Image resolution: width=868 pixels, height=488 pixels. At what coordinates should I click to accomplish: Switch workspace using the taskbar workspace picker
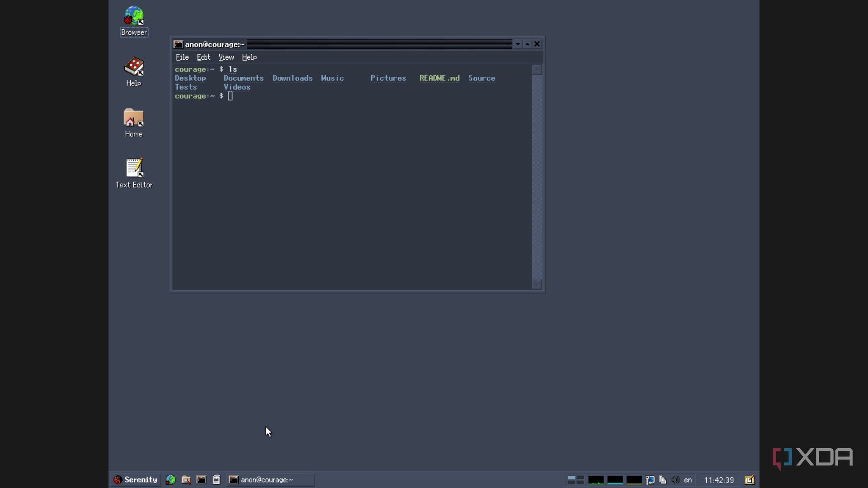576,480
